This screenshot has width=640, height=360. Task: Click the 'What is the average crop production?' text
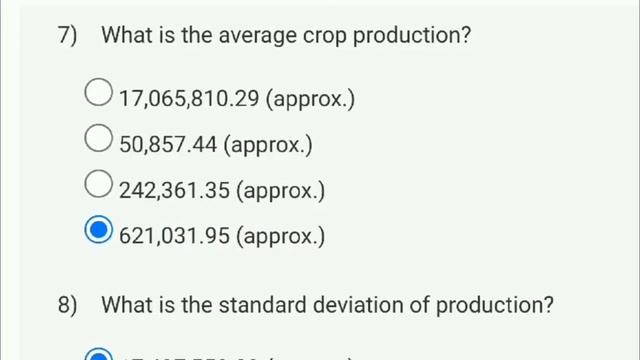click(x=286, y=36)
